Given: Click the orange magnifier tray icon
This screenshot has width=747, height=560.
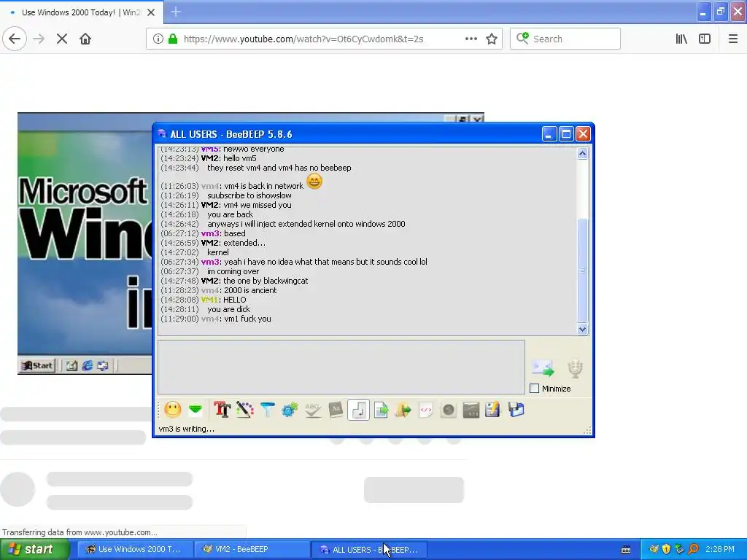Looking at the screenshot, I should click(693, 549).
